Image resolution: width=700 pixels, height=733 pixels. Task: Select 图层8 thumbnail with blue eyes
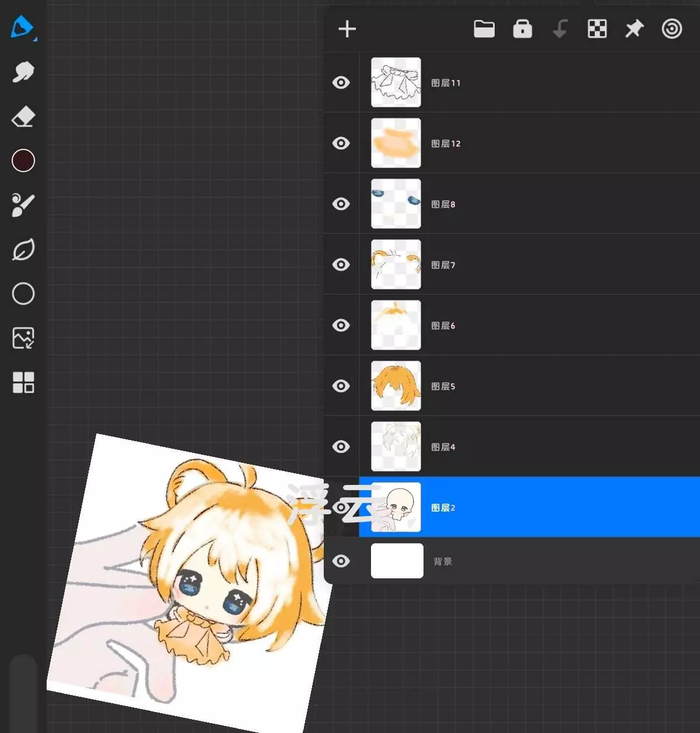396,204
